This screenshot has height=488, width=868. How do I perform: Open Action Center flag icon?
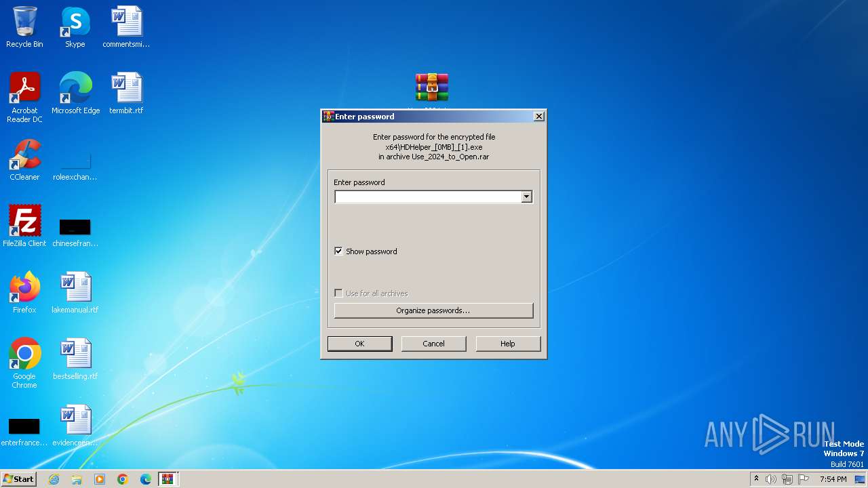point(804,479)
